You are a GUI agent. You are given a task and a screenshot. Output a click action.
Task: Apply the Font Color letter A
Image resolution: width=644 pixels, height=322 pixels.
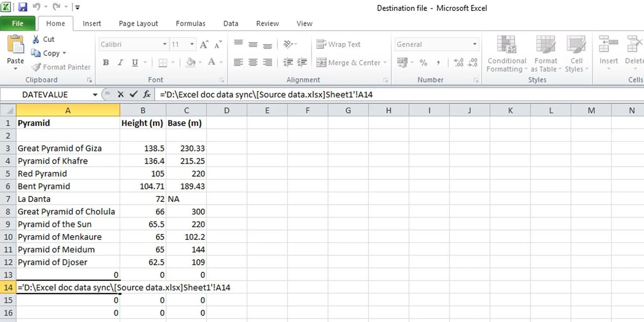pyautogui.click(x=211, y=63)
